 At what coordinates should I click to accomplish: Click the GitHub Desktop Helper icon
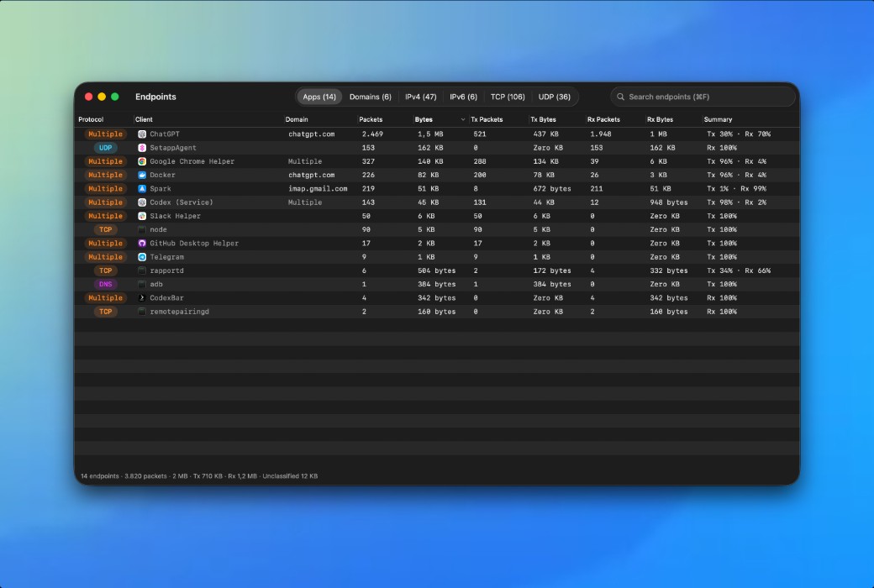coord(142,244)
